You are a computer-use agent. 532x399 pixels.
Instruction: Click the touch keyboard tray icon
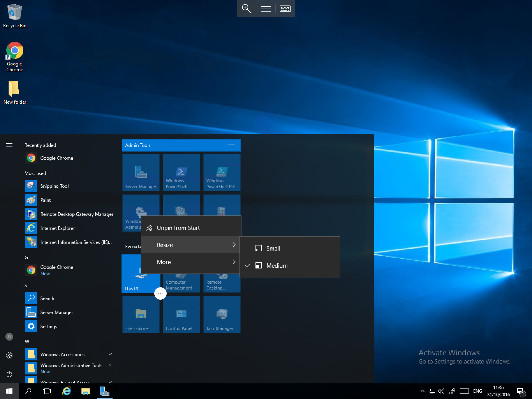(464, 391)
